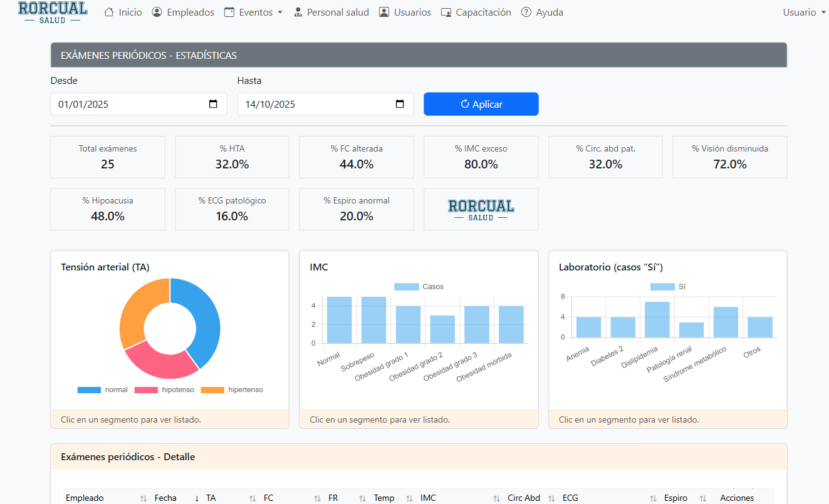The width and height of the screenshot is (829, 504).
Task: Open the Usuario account dropdown
Action: click(x=804, y=13)
